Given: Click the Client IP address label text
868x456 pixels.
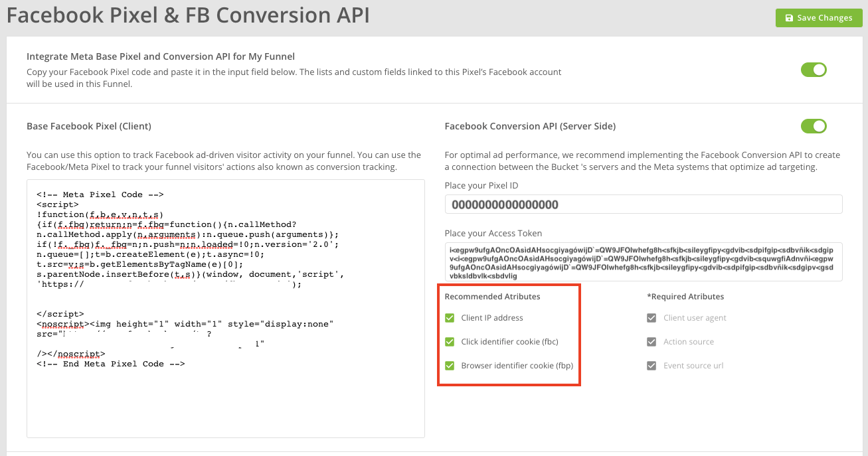Looking at the screenshot, I should pyautogui.click(x=492, y=318).
